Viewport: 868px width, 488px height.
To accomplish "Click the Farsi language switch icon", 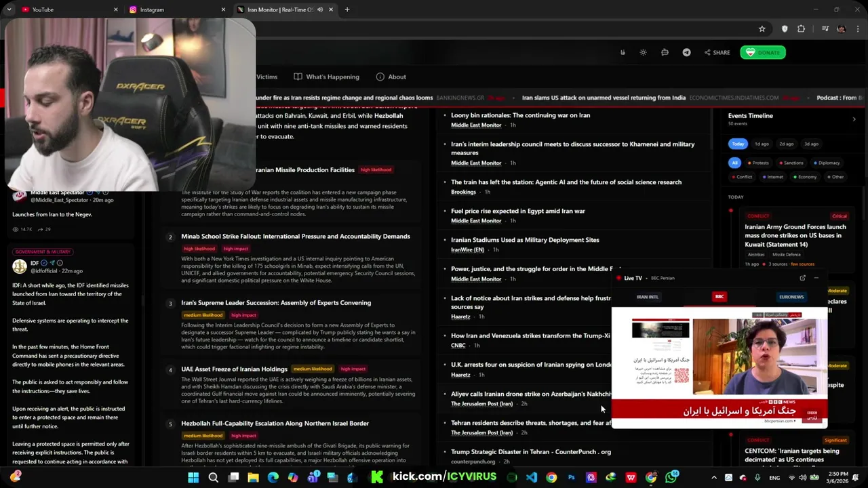I will [623, 53].
